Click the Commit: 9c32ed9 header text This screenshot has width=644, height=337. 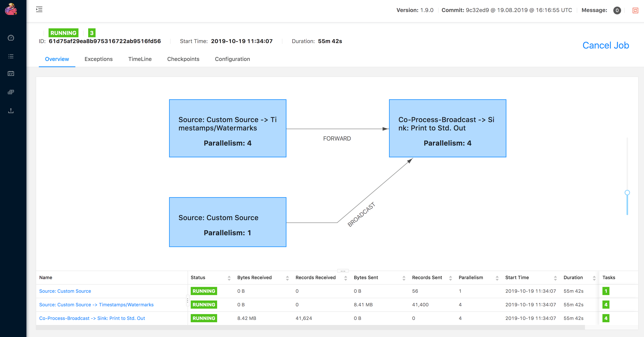click(506, 10)
